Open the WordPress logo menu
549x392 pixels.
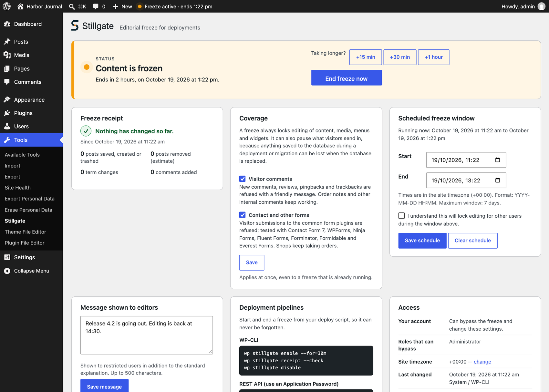point(6,6)
